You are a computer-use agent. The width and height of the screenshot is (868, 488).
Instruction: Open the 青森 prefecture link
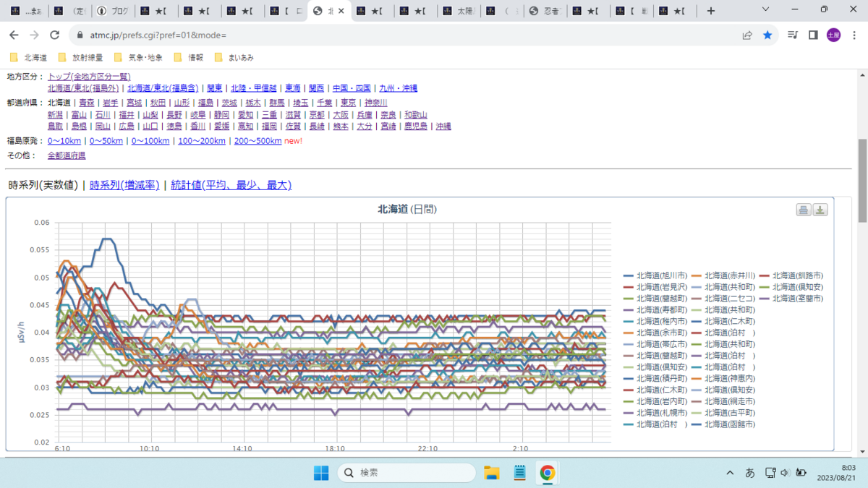point(87,103)
